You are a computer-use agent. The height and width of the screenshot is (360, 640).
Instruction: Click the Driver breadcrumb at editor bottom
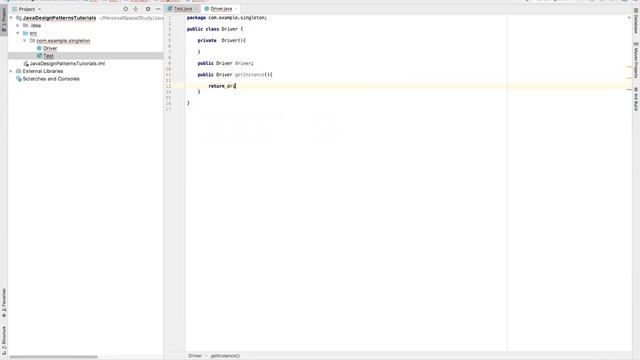pyautogui.click(x=195, y=356)
